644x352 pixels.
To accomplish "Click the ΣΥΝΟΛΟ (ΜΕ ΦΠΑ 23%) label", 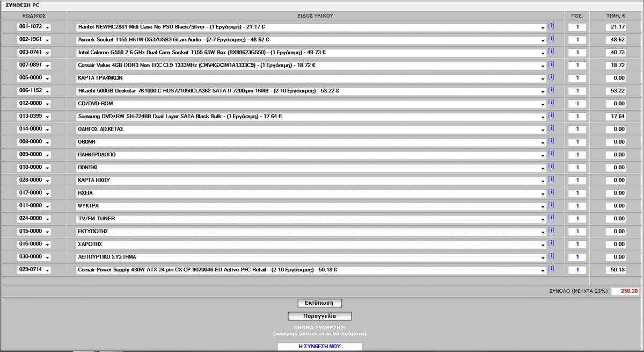I will pos(579,291).
